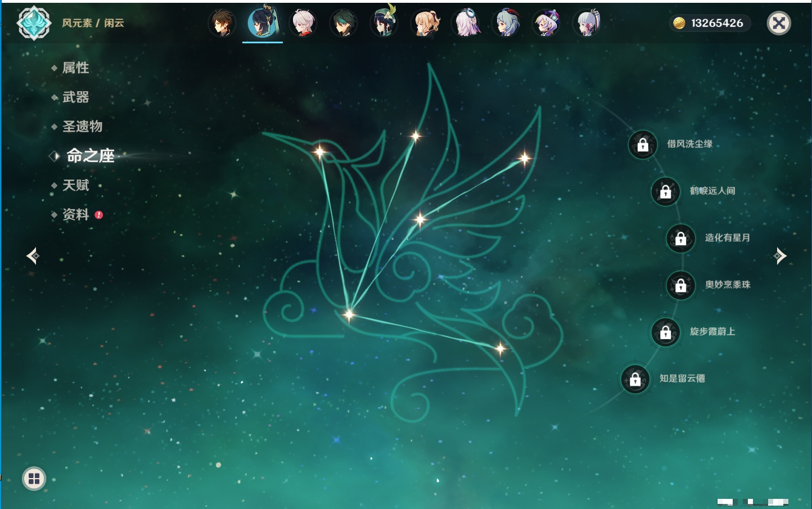Screen dimensions: 812x509
Task: Click lock icon for 知是留云僊
Action: point(635,379)
